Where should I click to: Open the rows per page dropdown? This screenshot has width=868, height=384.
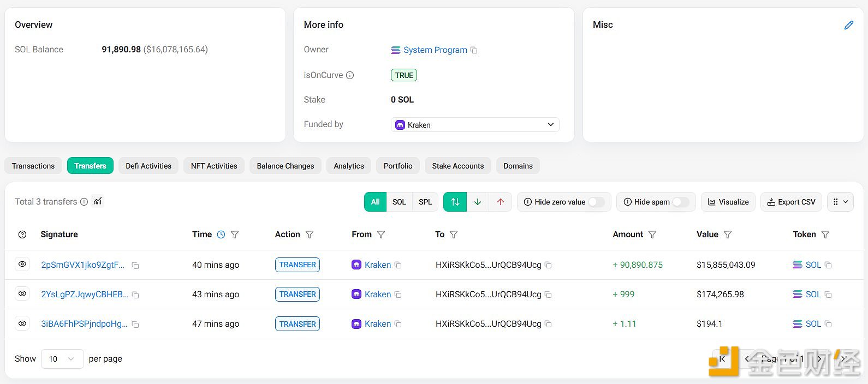click(62, 359)
